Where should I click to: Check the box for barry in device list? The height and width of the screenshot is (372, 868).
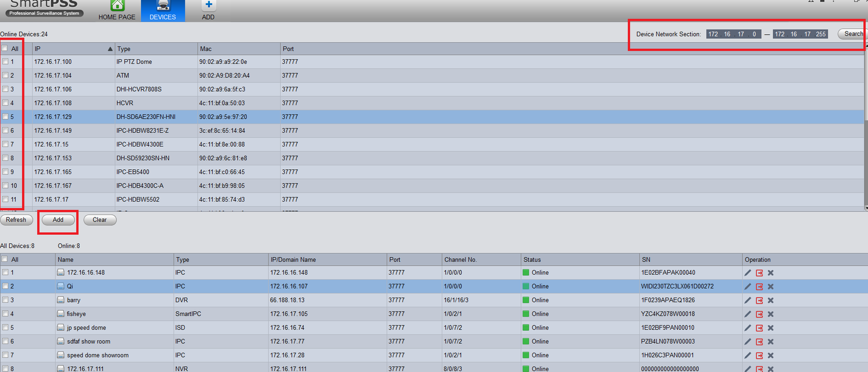click(x=5, y=300)
